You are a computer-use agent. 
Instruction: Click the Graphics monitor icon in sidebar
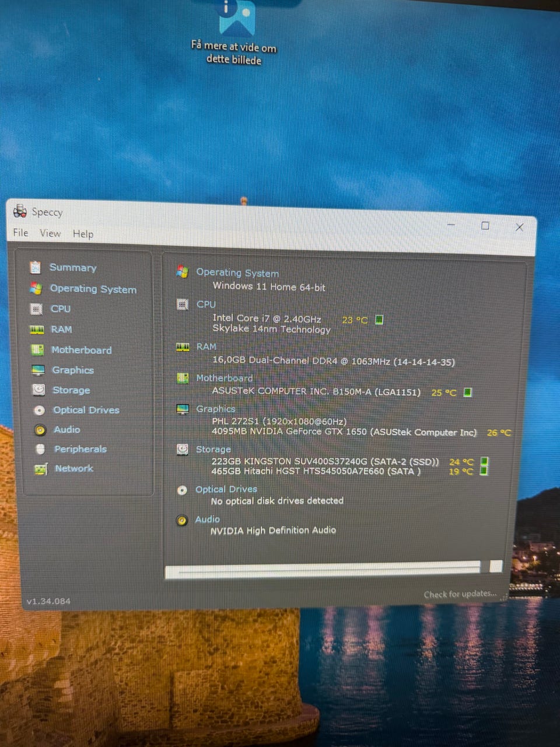point(38,370)
